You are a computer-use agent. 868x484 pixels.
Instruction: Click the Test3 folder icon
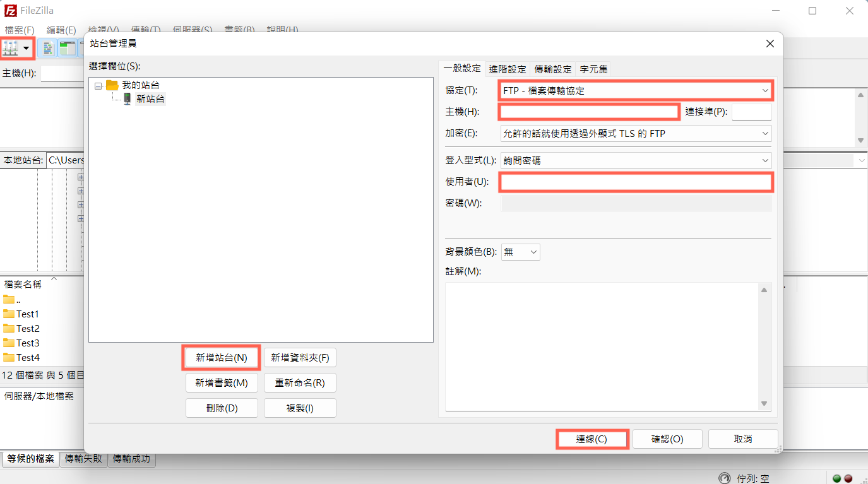9,343
